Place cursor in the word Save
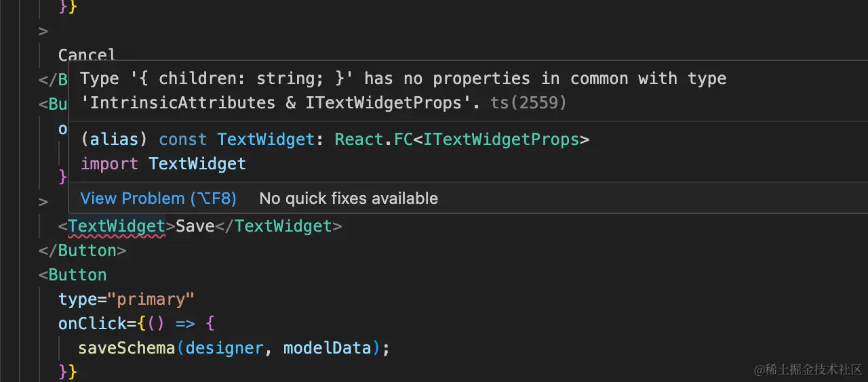 195,226
